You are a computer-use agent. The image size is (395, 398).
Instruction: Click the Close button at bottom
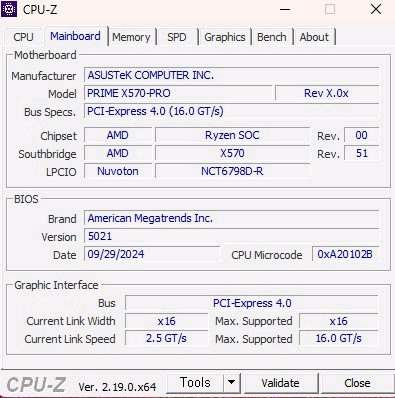pos(357,383)
